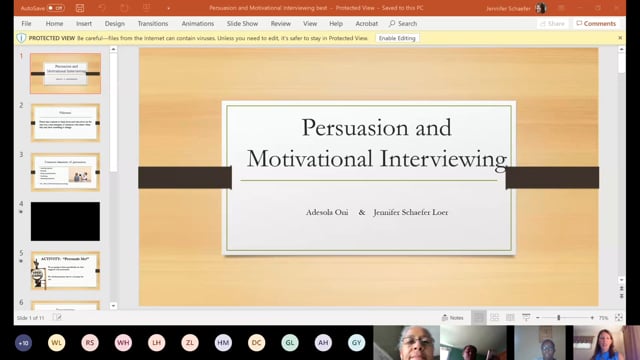
Task: Go to the Review tab
Action: tap(281, 24)
